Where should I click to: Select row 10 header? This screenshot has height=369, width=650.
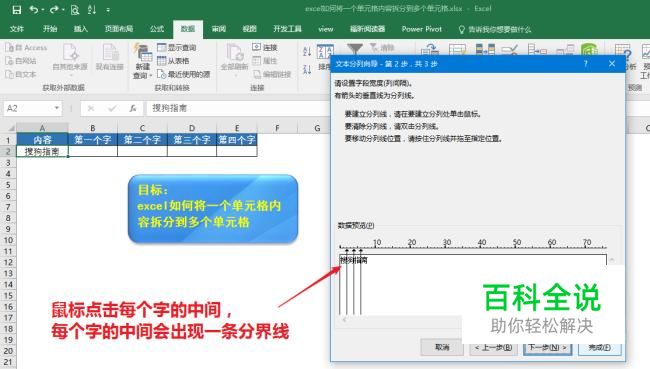8,240
